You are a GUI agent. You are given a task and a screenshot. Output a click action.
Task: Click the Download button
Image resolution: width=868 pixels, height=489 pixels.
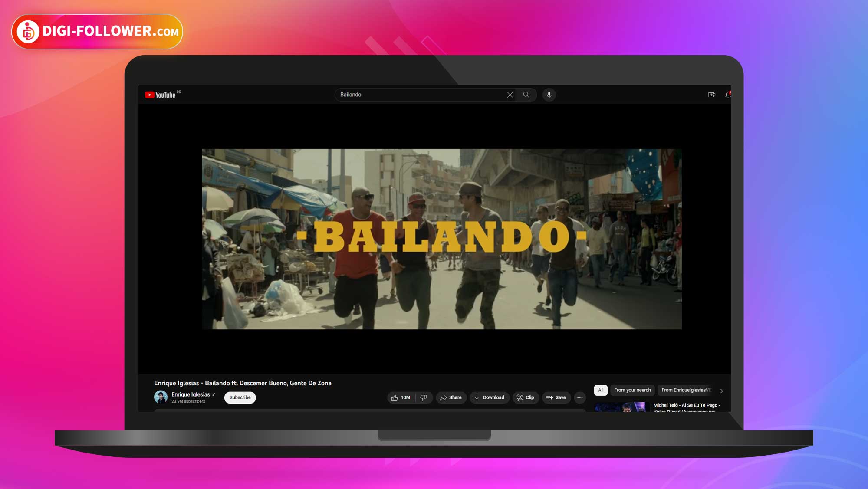489,397
